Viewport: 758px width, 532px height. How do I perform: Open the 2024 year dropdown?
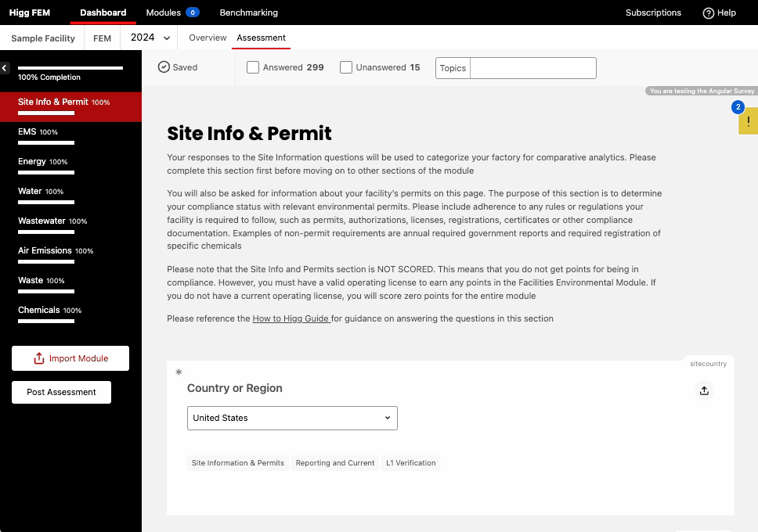150,38
